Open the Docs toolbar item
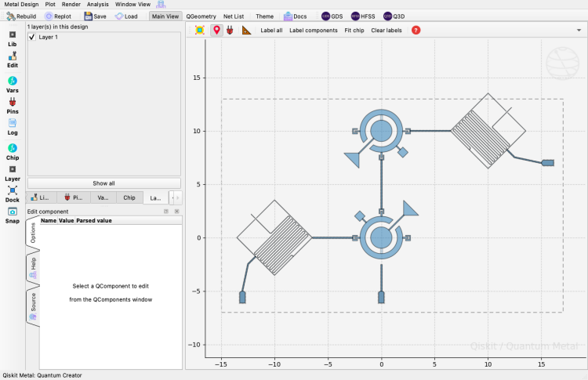588x380 pixels. coord(295,16)
